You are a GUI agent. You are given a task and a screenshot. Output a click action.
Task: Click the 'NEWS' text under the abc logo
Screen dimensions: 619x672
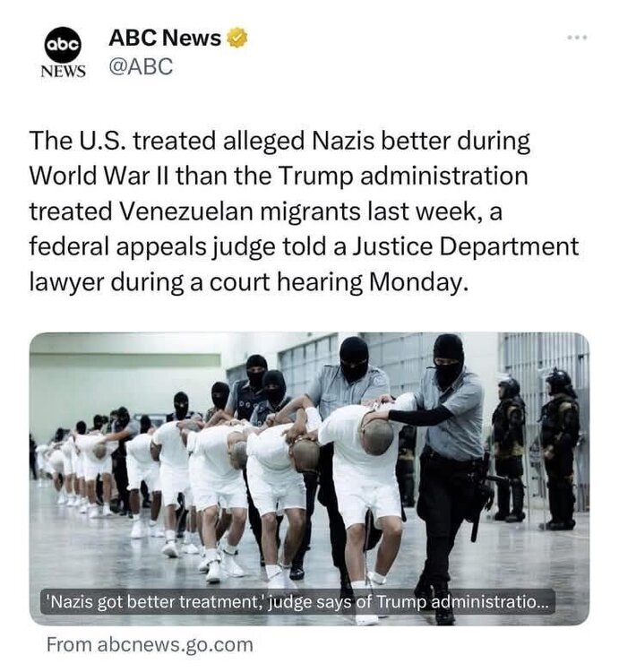63,71
